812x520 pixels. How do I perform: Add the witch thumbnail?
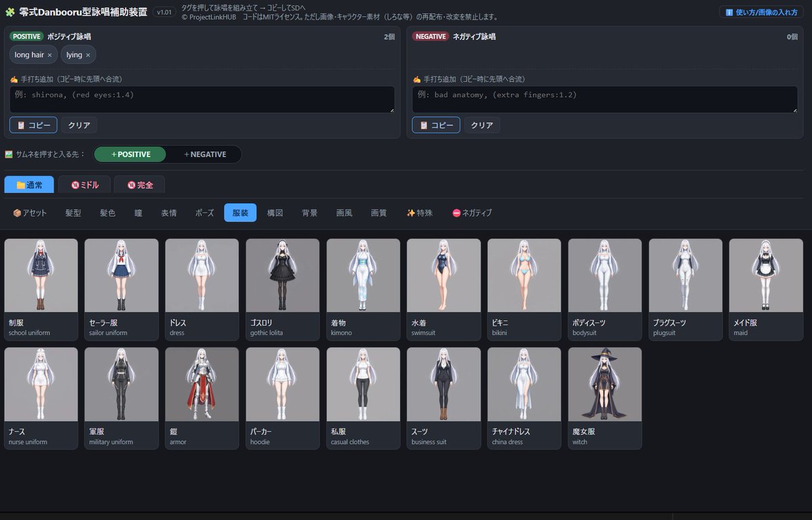tap(605, 398)
